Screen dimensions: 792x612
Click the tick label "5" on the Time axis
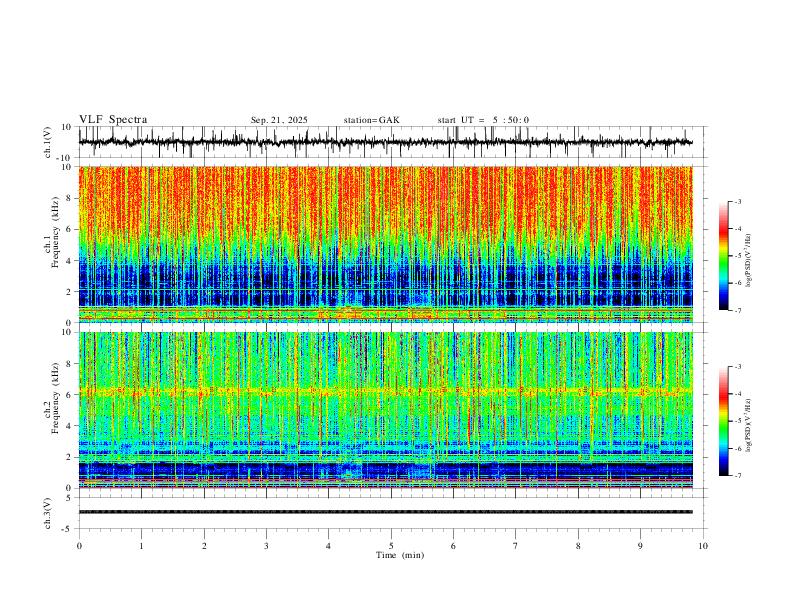[391, 546]
